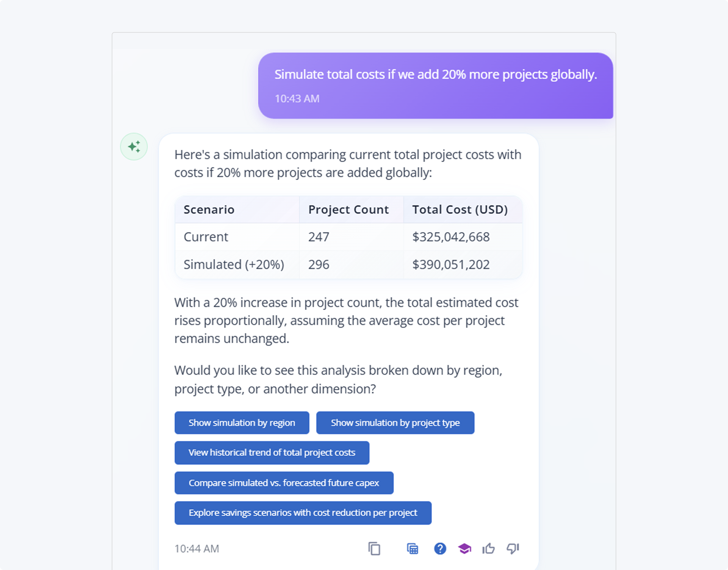Click the blue table data icon
Viewport: 728px width, 570px height.
pyautogui.click(x=412, y=549)
